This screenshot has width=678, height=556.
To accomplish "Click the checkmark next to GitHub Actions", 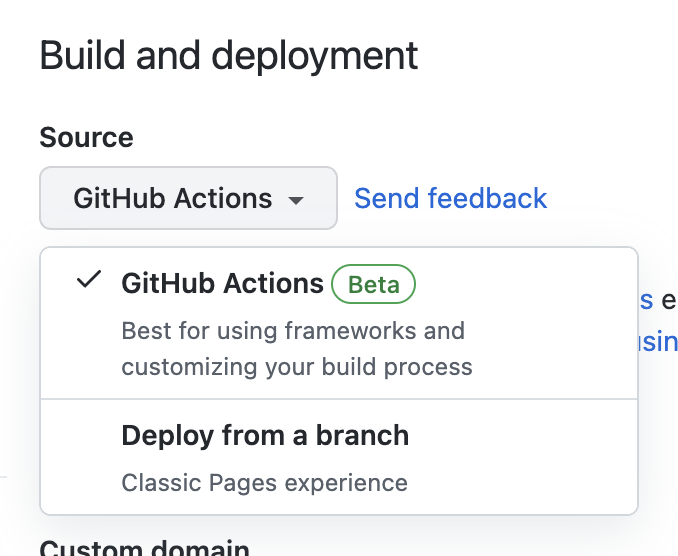I will tap(89, 279).
